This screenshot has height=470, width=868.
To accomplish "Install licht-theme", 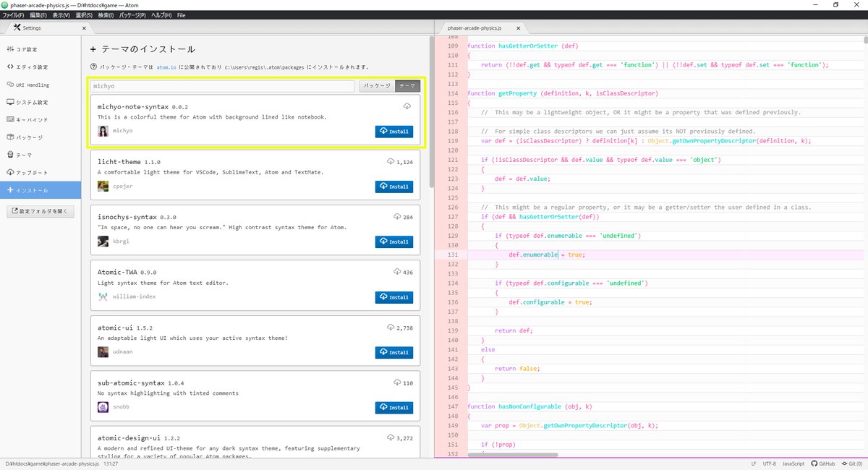I will click(394, 187).
